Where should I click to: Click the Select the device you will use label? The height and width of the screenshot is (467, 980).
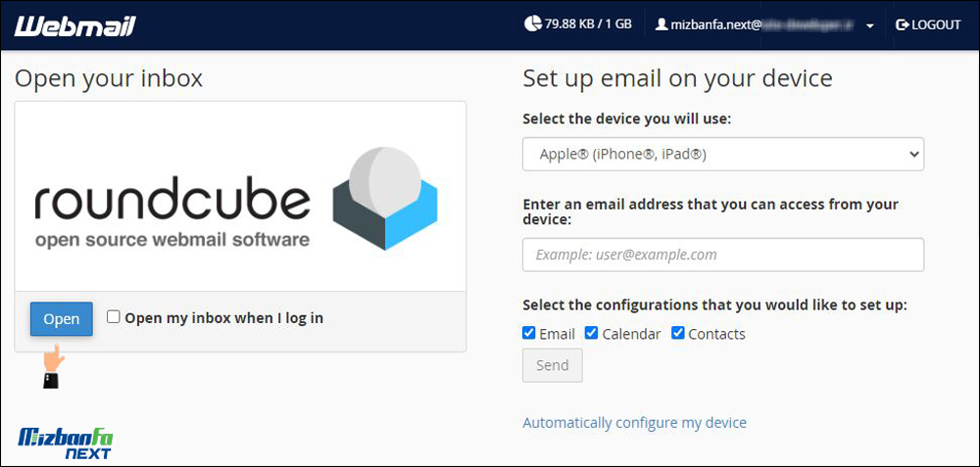[x=626, y=118]
